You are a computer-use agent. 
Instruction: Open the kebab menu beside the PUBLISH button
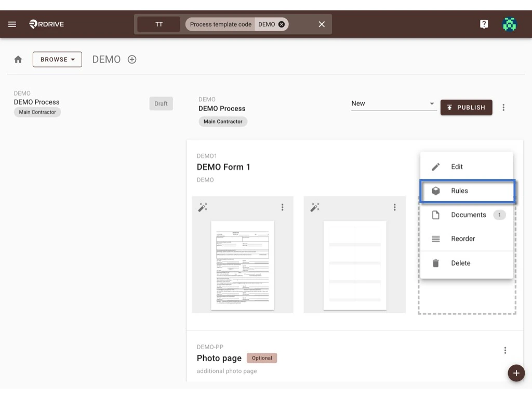click(503, 107)
